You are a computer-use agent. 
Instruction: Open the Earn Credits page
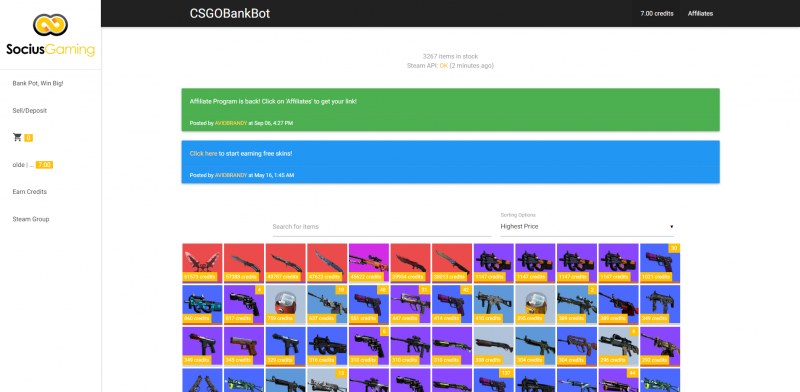[30, 191]
